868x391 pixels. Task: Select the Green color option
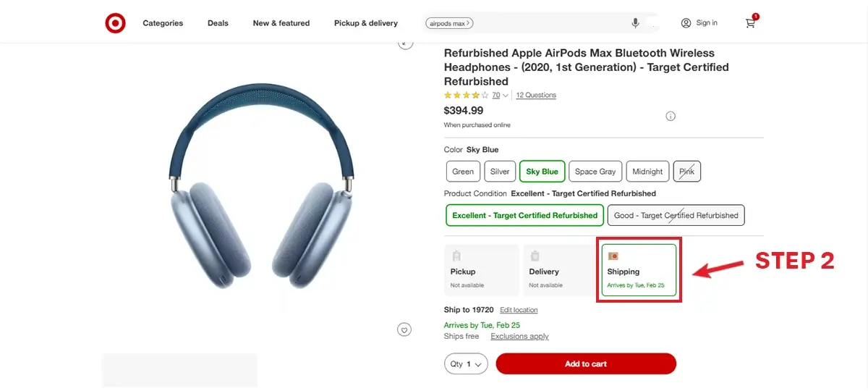[x=463, y=172]
